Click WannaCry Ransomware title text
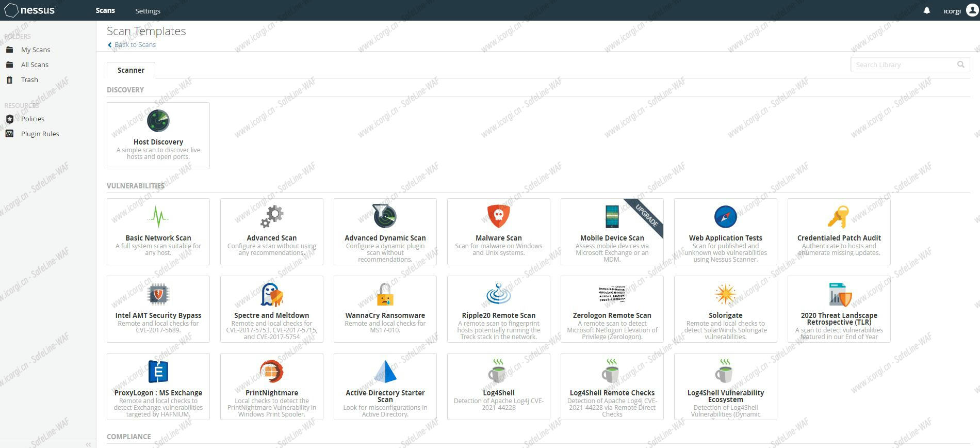This screenshot has width=980, height=448. point(385,315)
